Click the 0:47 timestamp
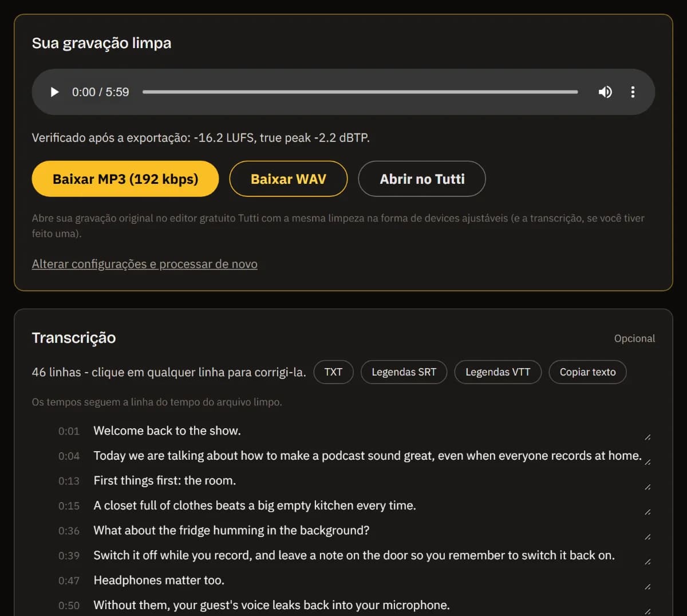Viewport: 687px width, 616px height. (x=69, y=581)
